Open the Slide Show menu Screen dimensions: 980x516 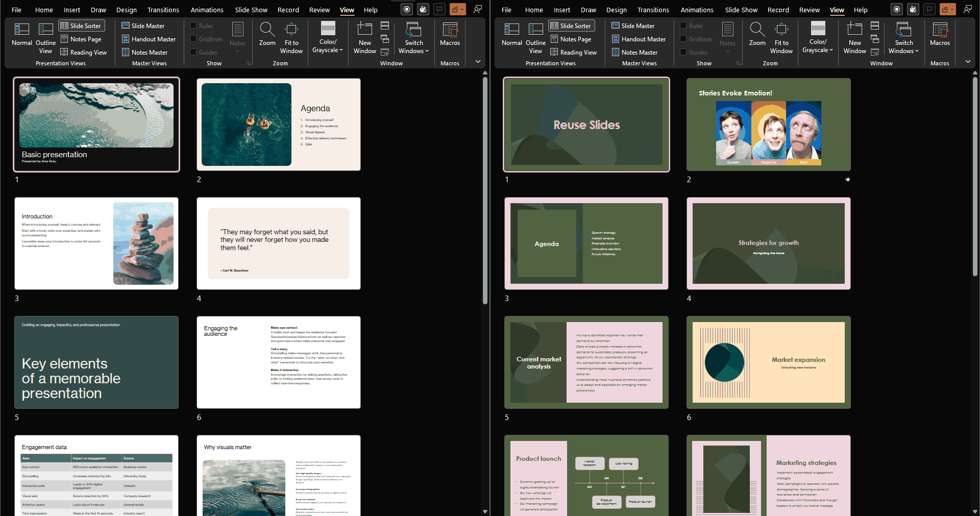pyautogui.click(x=251, y=10)
